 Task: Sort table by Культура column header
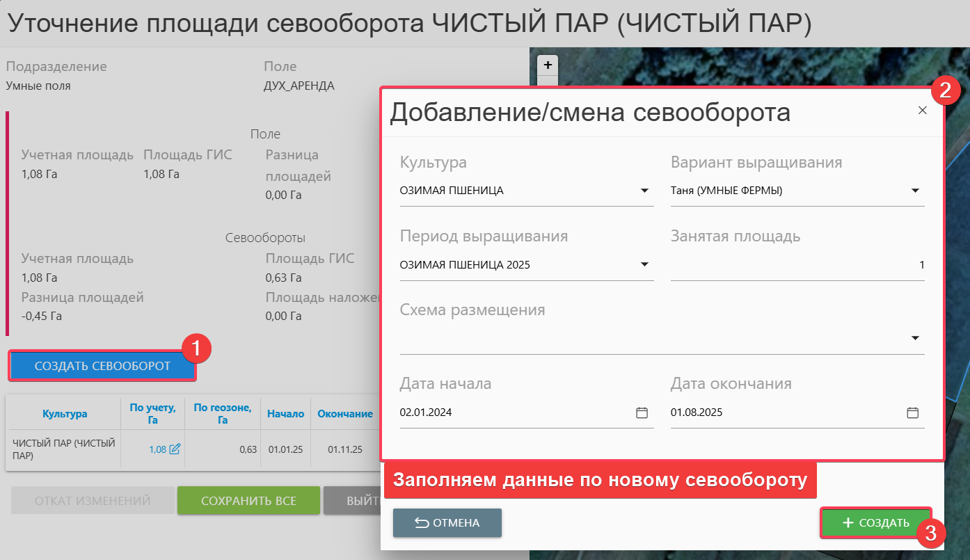(65, 414)
